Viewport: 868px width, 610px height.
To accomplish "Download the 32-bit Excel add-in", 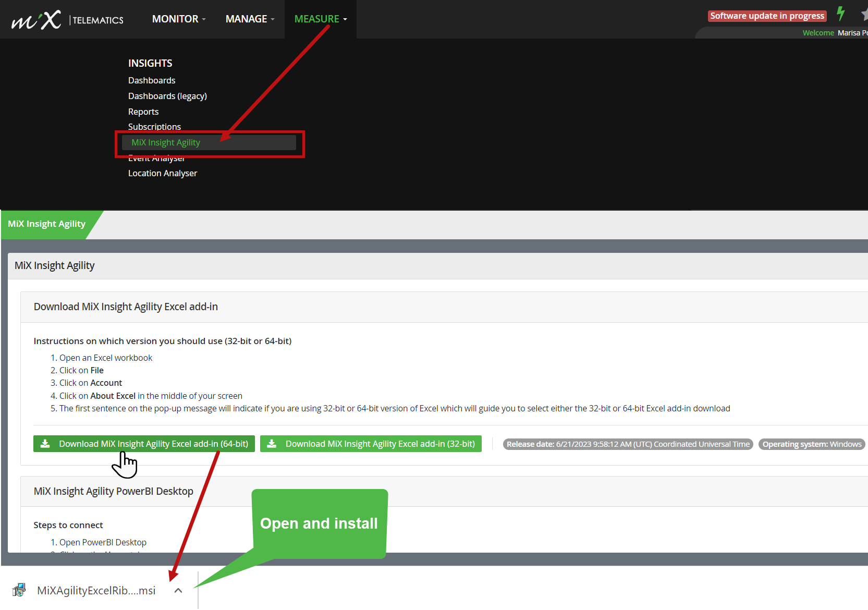I will (371, 444).
